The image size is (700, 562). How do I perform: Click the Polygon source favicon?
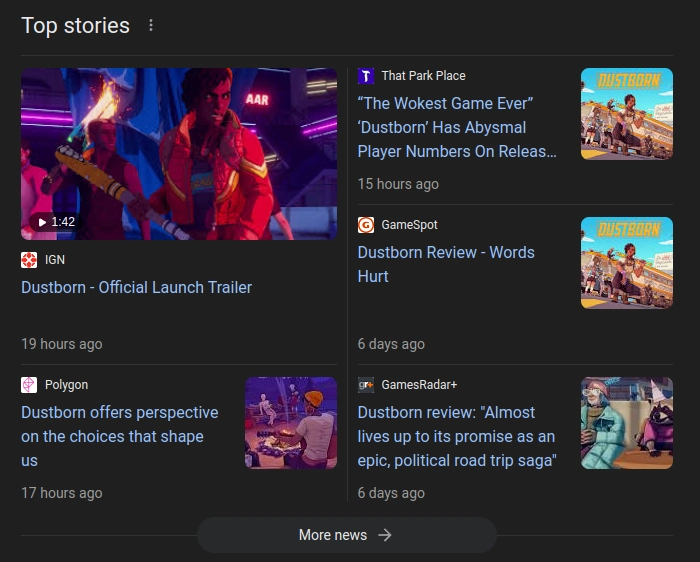29,385
